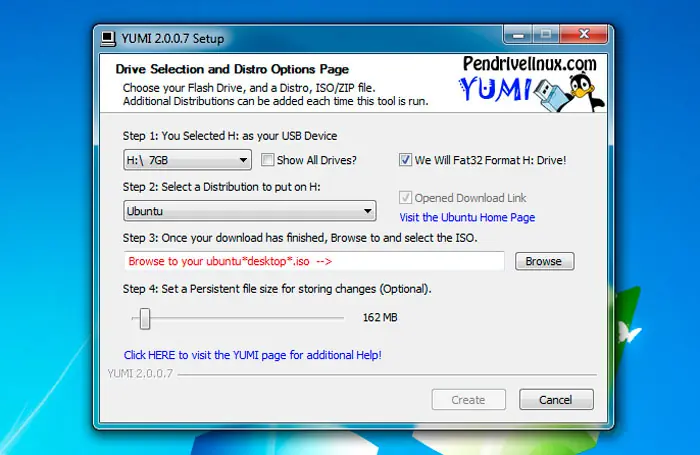The height and width of the screenshot is (455, 700).
Task: Click the Create button
Action: point(468,400)
